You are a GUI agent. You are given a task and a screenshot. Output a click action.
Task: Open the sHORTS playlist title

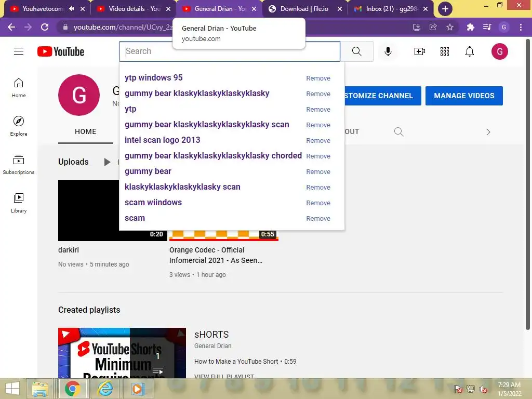coord(211,335)
